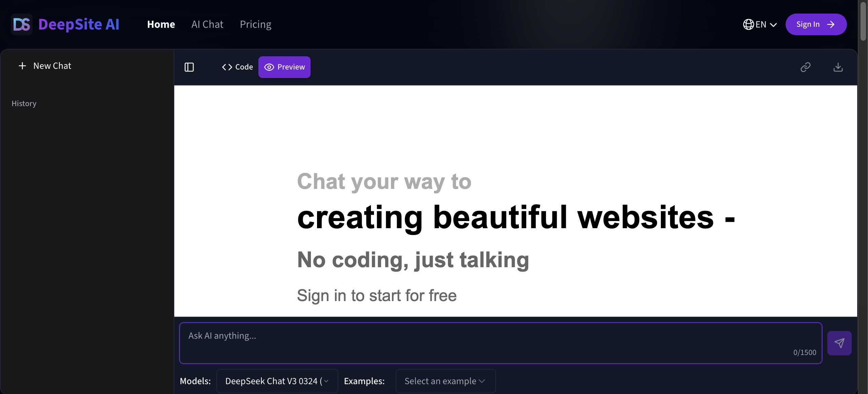Open the Pricing page link
Image resolution: width=868 pixels, height=394 pixels.
pyautogui.click(x=255, y=24)
